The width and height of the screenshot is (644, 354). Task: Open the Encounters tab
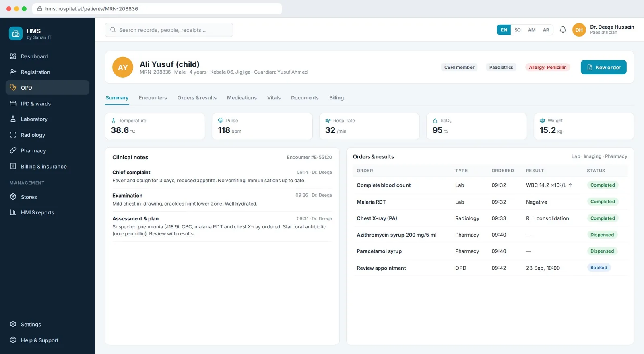pos(153,98)
